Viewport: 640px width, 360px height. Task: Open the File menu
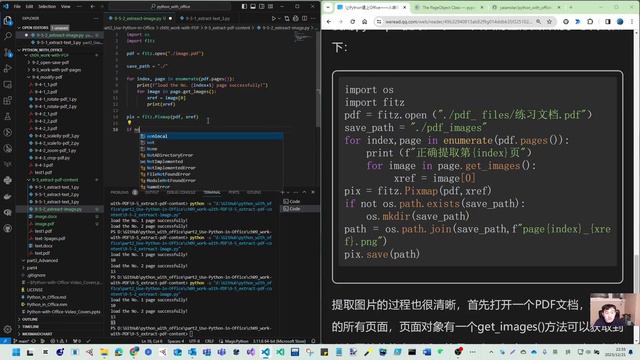pos(17,7)
